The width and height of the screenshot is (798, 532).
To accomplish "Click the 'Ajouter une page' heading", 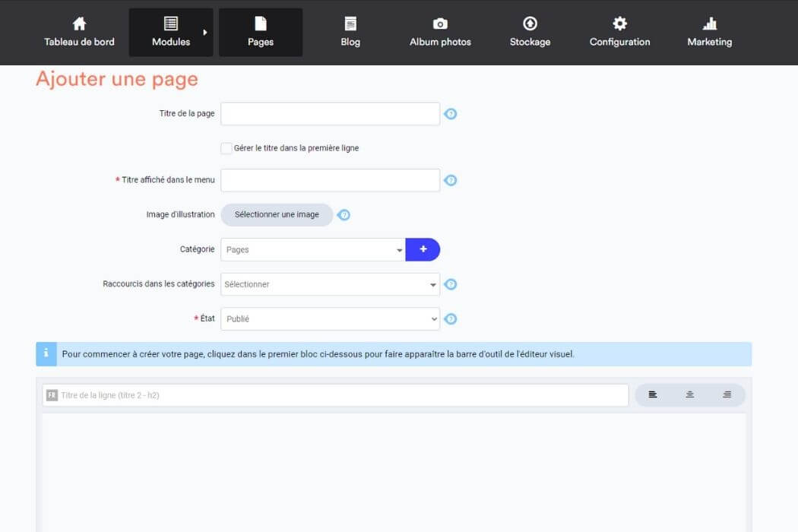I will 117,79.
